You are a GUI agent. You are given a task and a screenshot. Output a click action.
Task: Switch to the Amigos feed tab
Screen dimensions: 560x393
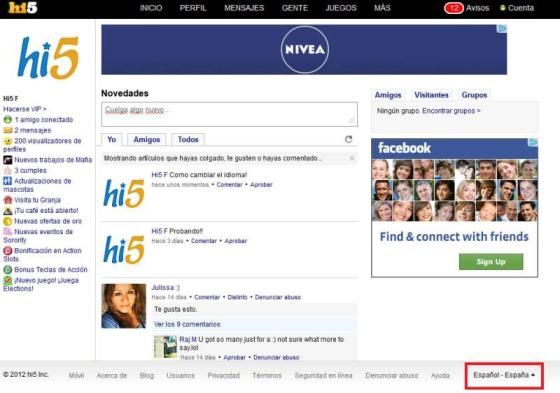[x=147, y=140]
